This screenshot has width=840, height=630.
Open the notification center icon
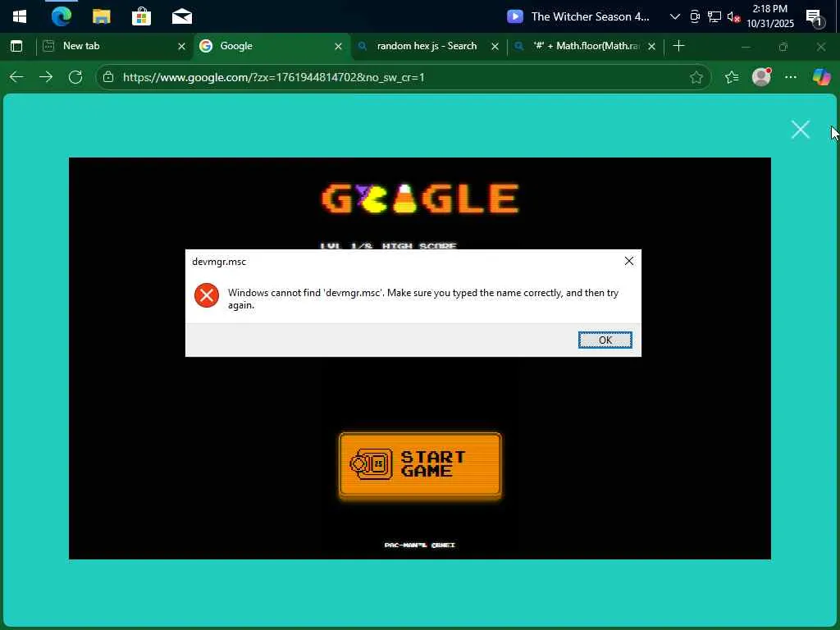coord(815,18)
